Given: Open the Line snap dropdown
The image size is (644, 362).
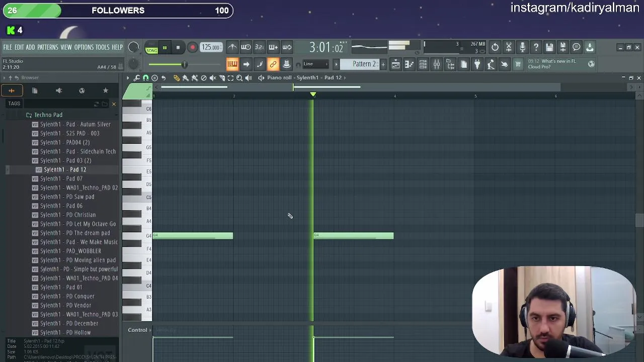Looking at the screenshot, I should [x=314, y=64].
